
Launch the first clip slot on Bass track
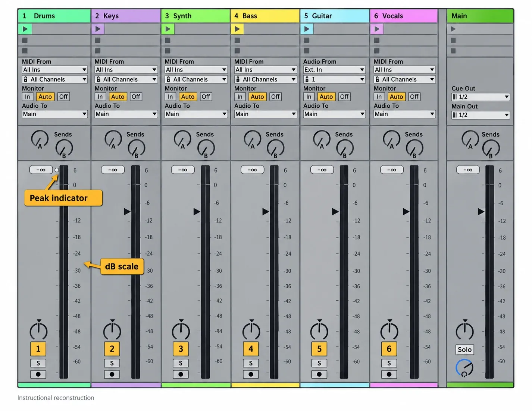coord(237,29)
